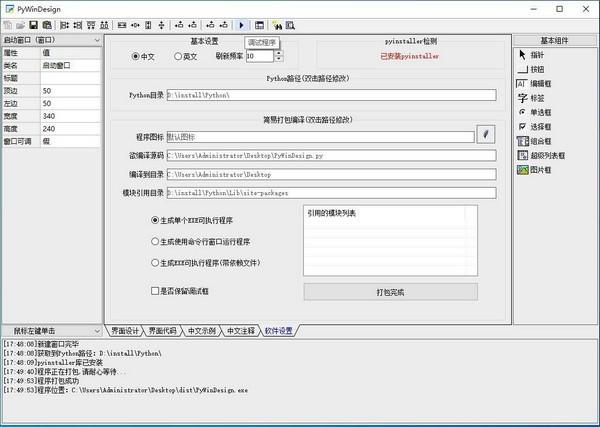Switch to the 界面设计 tab
This screenshot has height=427, width=600.
point(124,331)
